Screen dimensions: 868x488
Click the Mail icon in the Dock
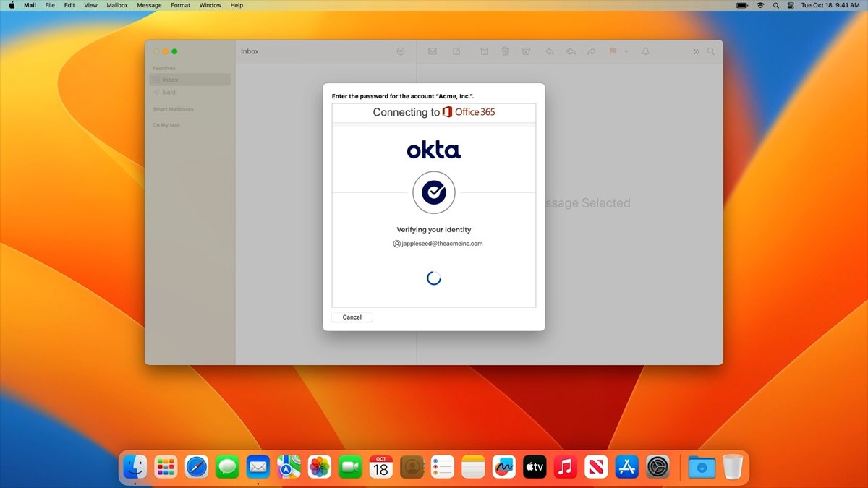pos(258,467)
